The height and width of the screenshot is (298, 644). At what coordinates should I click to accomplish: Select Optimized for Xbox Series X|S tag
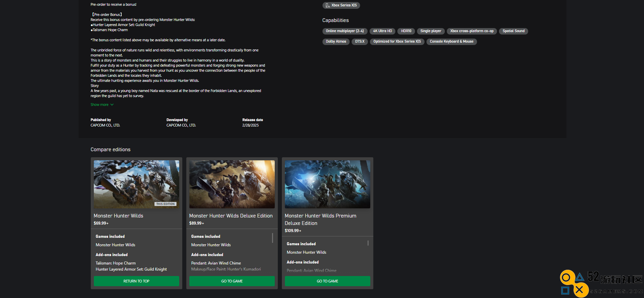pyautogui.click(x=397, y=42)
